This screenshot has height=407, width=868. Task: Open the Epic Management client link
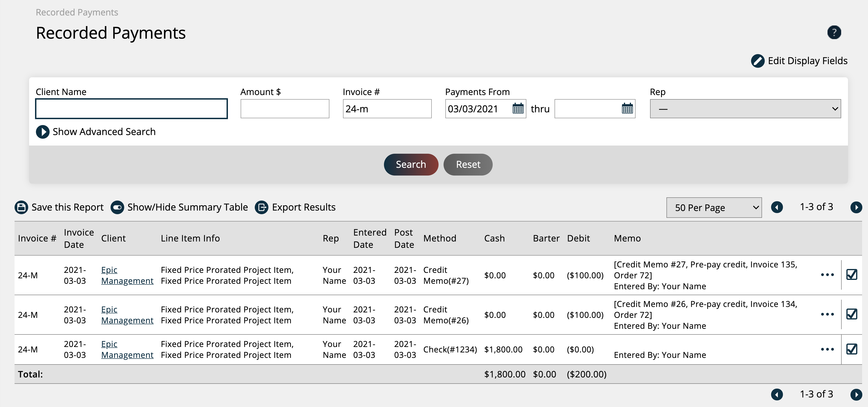127,275
